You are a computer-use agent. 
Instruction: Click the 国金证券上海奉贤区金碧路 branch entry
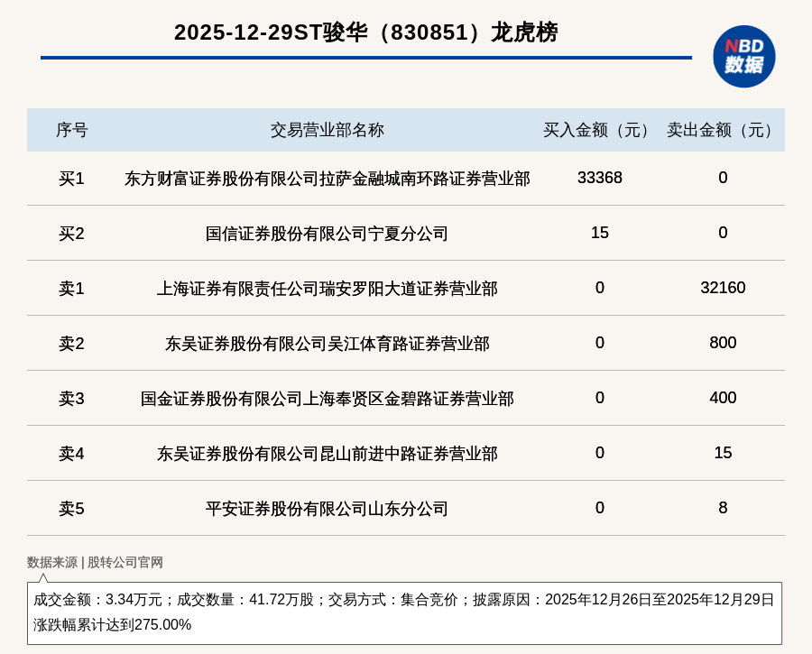click(x=327, y=399)
